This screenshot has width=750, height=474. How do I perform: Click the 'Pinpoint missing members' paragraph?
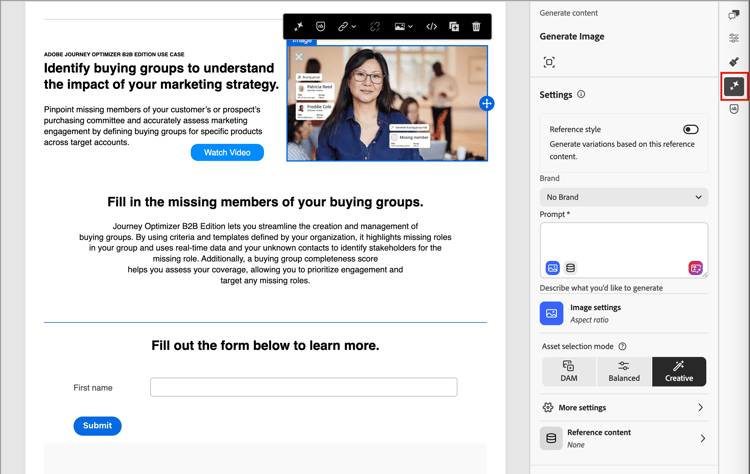pos(153,126)
